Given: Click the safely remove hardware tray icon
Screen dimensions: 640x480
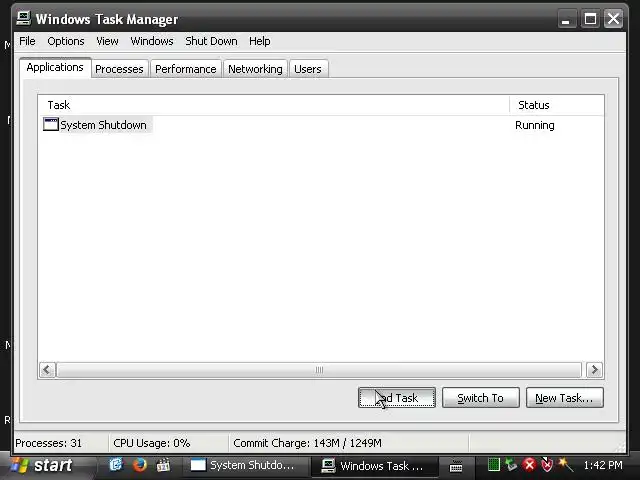Looking at the screenshot, I should 511,464.
